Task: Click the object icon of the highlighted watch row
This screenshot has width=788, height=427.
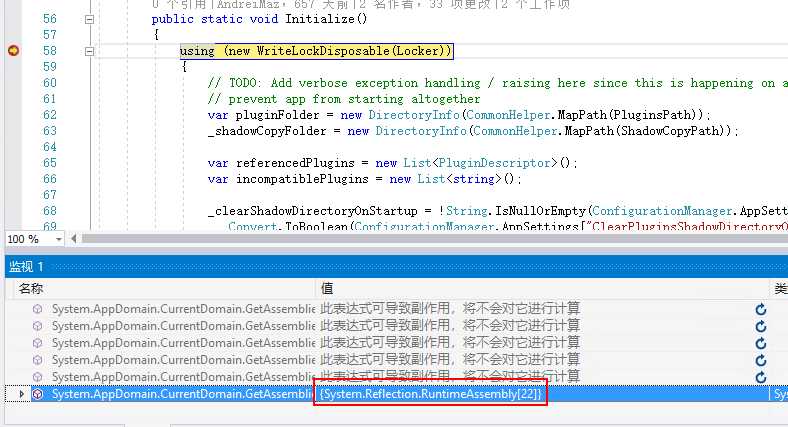Action: click(37, 394)
